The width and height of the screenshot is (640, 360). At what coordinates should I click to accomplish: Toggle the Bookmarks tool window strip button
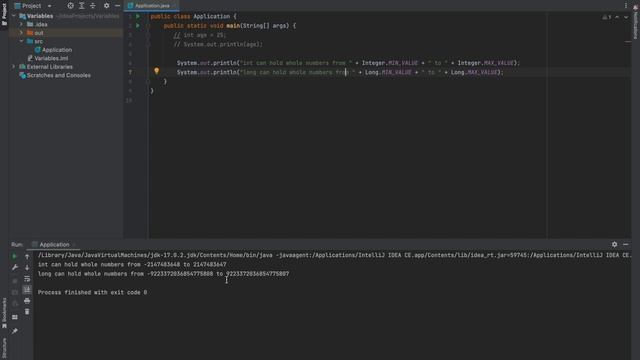[4, 313]
